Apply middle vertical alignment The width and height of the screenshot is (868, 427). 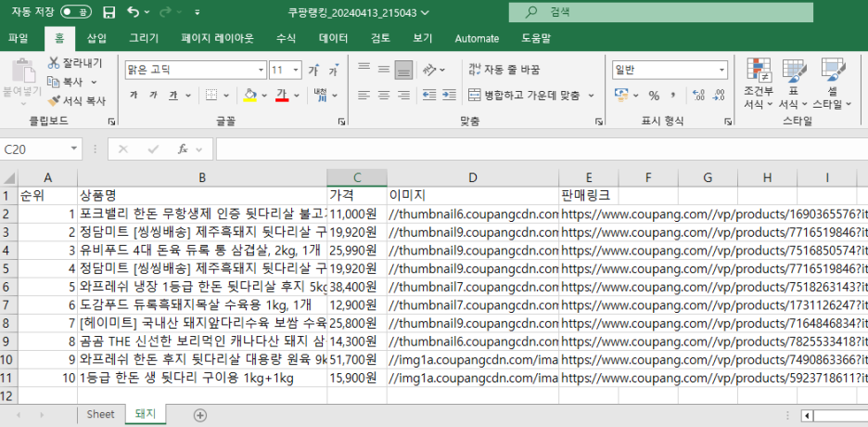(x=384, y=70)
